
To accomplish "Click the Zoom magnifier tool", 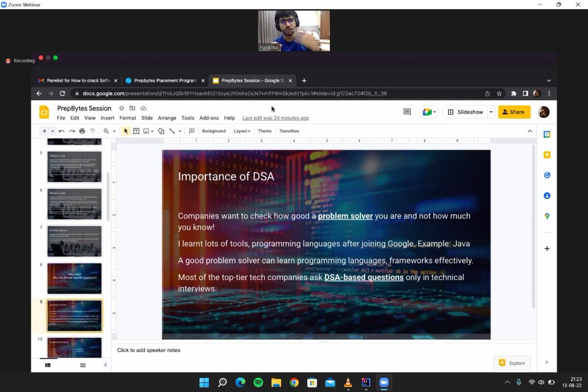I will [106, 131].
